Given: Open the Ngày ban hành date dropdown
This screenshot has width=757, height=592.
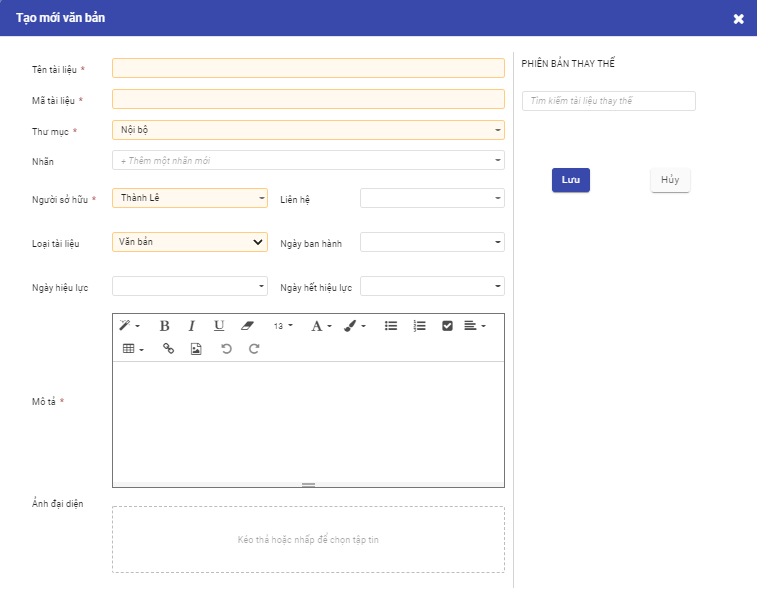Looking at the screenshot, I should point(432,242).
